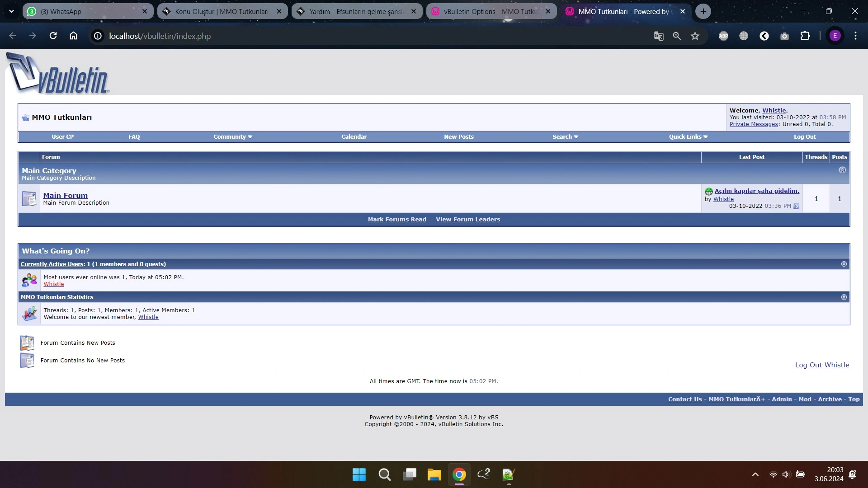Open the FAQ page
The image size is (868, 488).
pyautogui.click(x=134, y=136)
